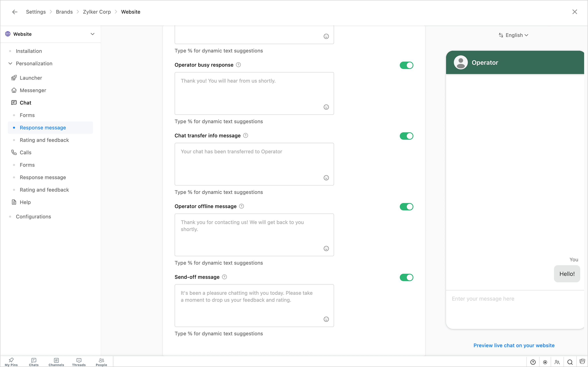Disable the Operator busy response toggle
Image resolution: width=588 pixels, height=367 pixels.
tap(406, 65)
